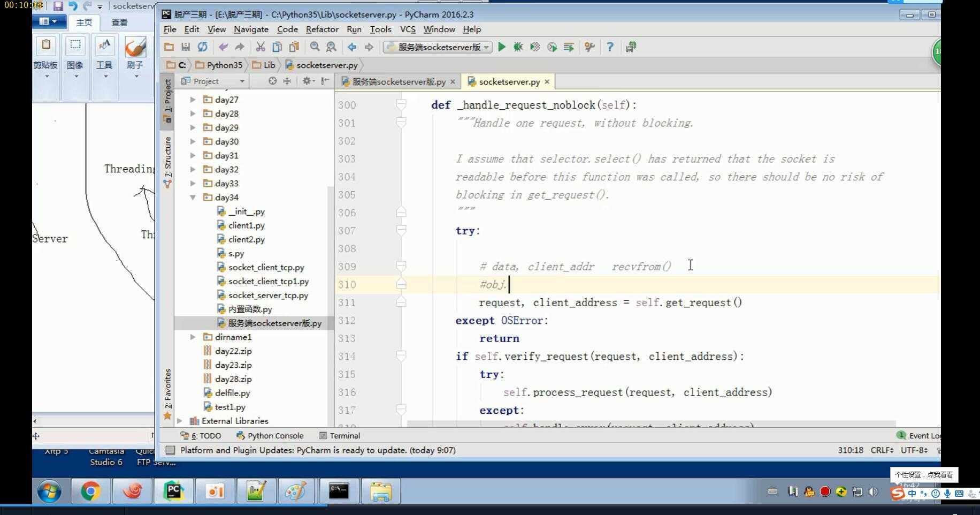The width and height of the screenshot is (980, 515).
Task: Open Replace with the magnifier A icon
Action: coord(331,47)
